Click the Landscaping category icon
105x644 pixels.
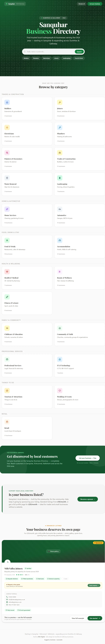[x=60, y=178]
